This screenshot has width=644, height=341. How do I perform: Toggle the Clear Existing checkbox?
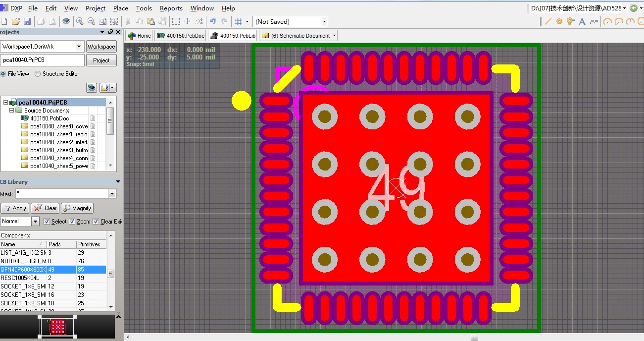pos(96,222)
